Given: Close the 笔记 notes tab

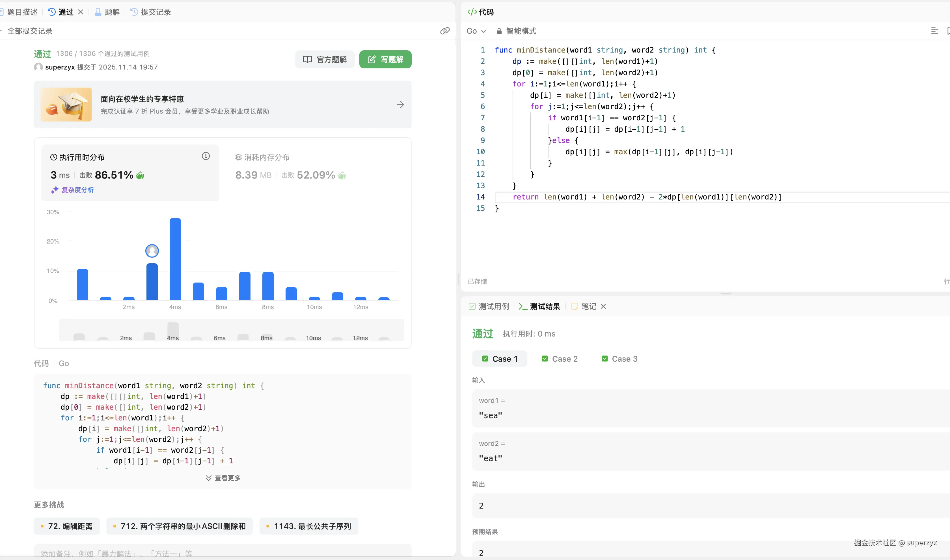Looking at the screenshot, I should (603, 306).
